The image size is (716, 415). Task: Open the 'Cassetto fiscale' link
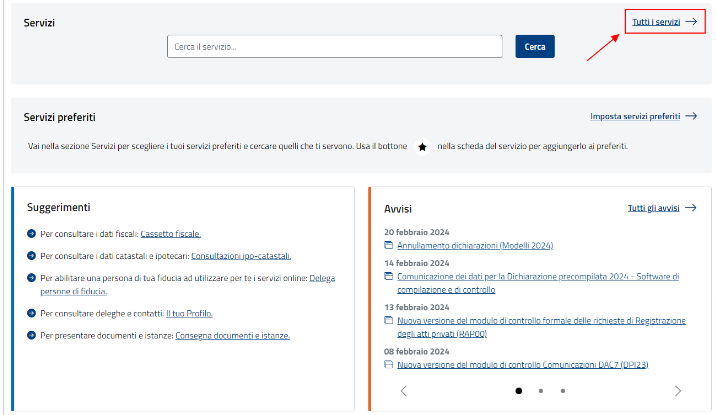(x=170, y=233)
